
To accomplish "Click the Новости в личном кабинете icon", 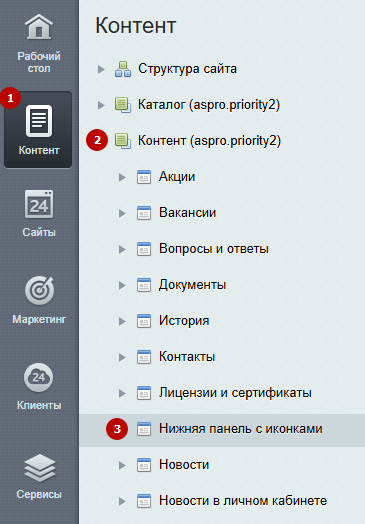I will coord(144,501).
